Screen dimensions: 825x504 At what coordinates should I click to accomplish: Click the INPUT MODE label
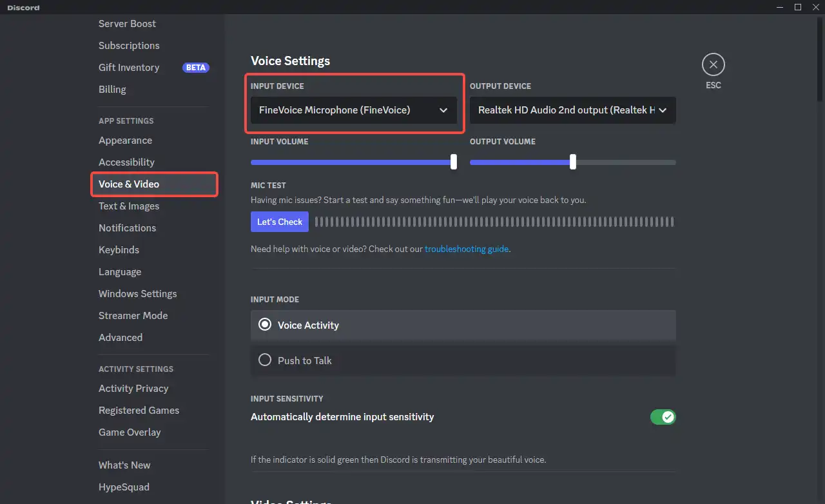click(275, 300)
